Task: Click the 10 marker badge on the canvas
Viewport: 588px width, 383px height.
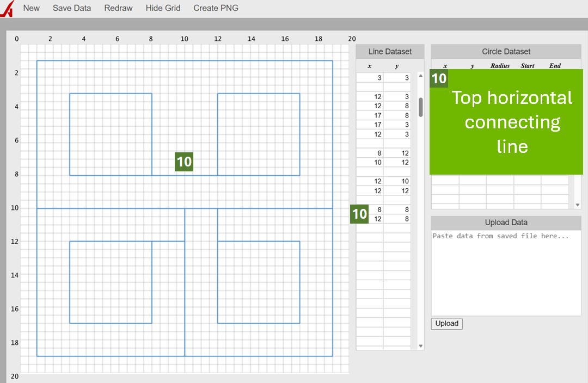Action: 184,162
